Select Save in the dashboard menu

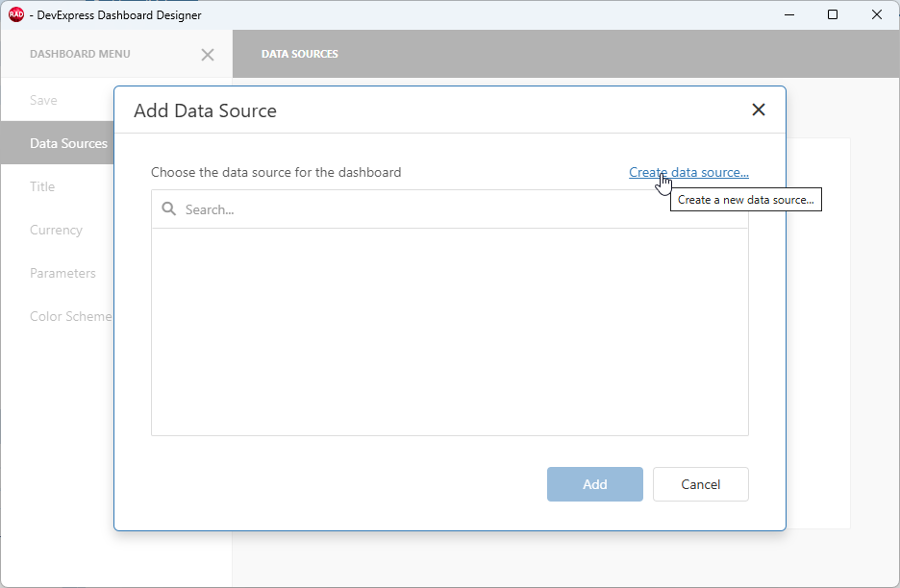43,100
